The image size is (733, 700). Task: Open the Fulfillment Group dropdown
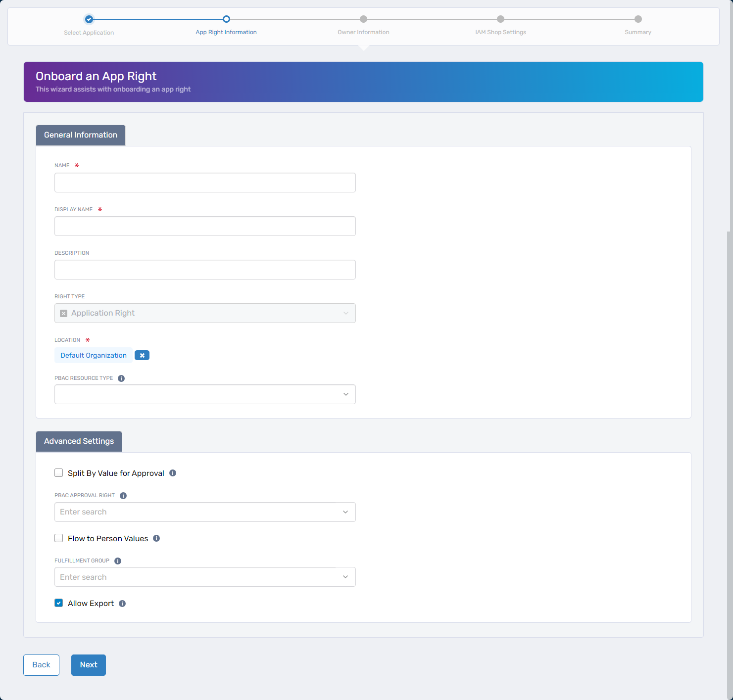[x=205, y=577]
